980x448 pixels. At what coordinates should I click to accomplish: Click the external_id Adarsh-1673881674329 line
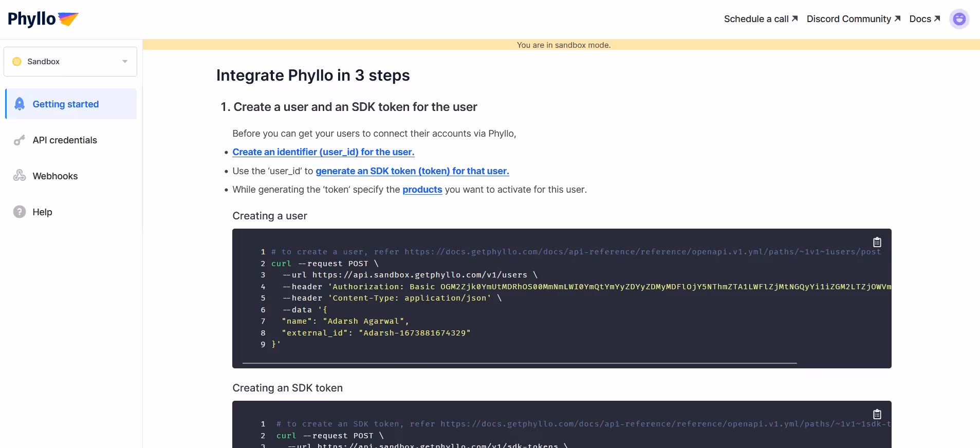coord(376,333)
